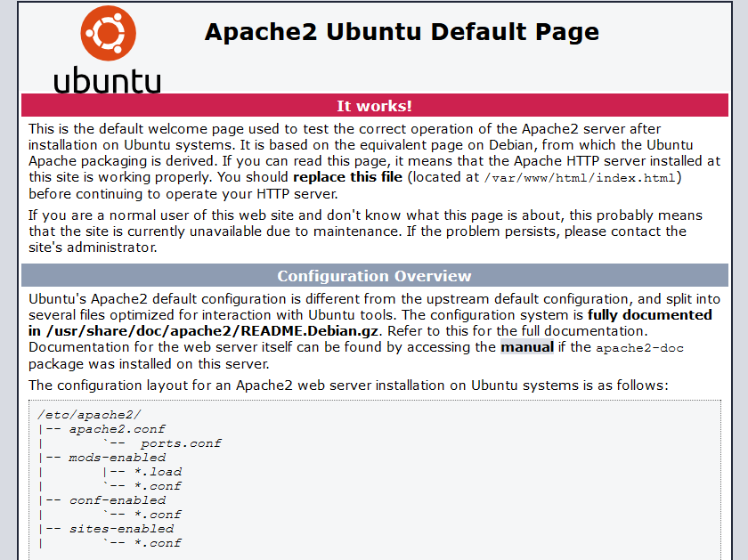The image size is (748, 560).
Task: Click the apache2-doc package name
Action: [639, 348]
